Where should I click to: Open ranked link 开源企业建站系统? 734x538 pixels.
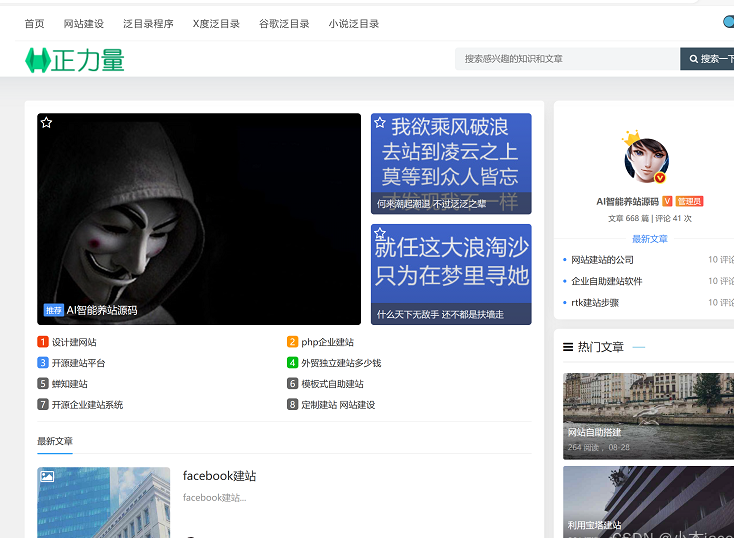click(x=87, y=405)
